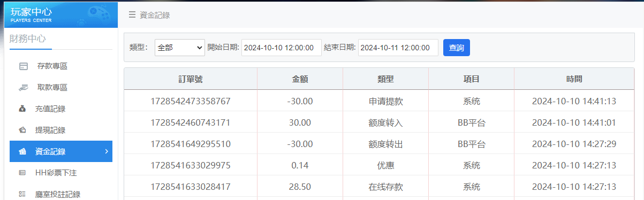The image size is (644, 200).
Task: Open HH彩票下注 sidebar entry
Action: (x=61, y=173)
